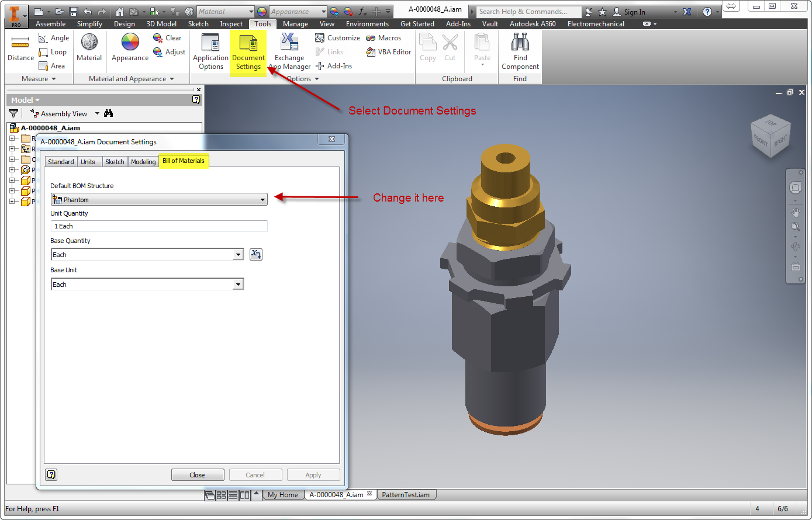The height and width of the screenshot is (520, 812).
Task: Click FRONT on the ViewCube
Action: [762, 142]
